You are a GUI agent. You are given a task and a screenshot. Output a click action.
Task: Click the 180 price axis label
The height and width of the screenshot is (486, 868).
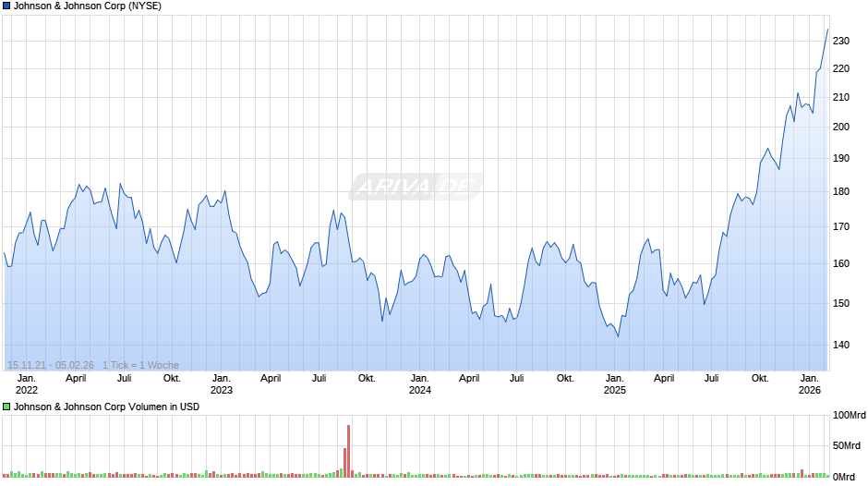841,192
